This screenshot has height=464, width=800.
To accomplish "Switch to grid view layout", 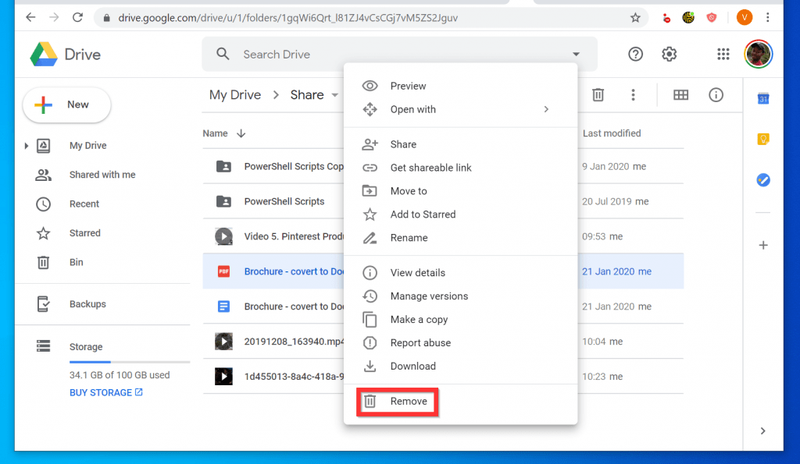I will tap(681, 95).
